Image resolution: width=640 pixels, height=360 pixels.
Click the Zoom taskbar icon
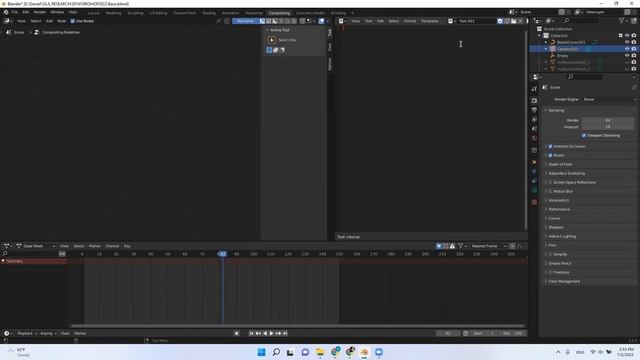[379, 352]
